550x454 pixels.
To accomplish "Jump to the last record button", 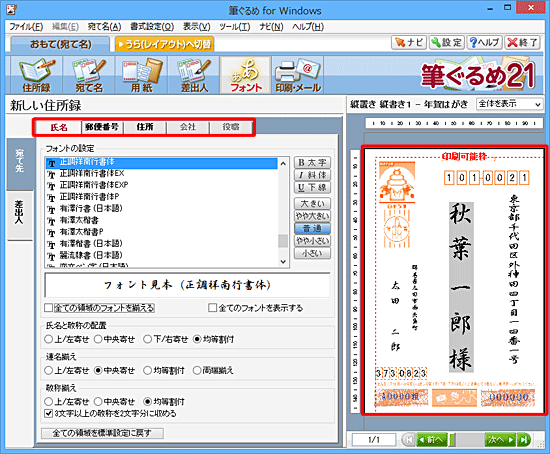I will tap(524, 440).
